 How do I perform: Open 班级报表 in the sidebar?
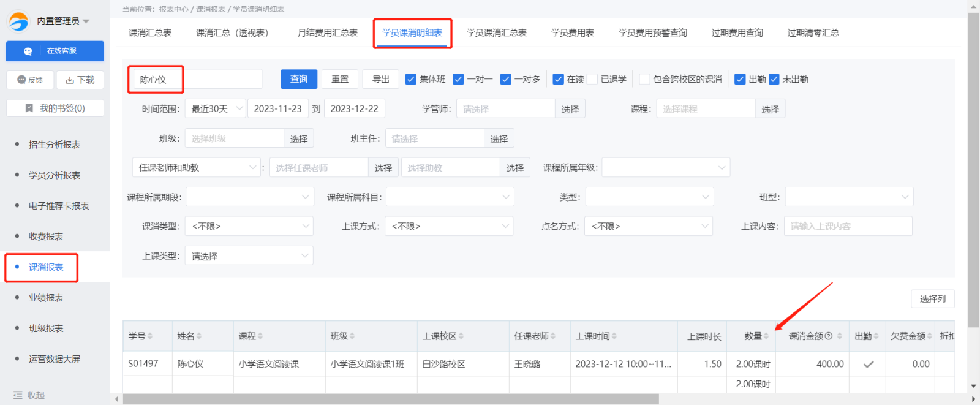tap(46, 328)
